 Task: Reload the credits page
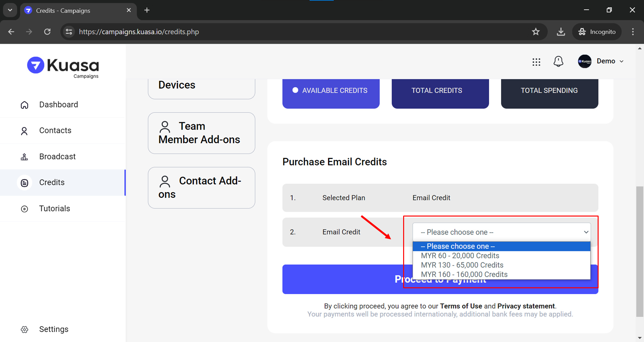coord(47,32)
